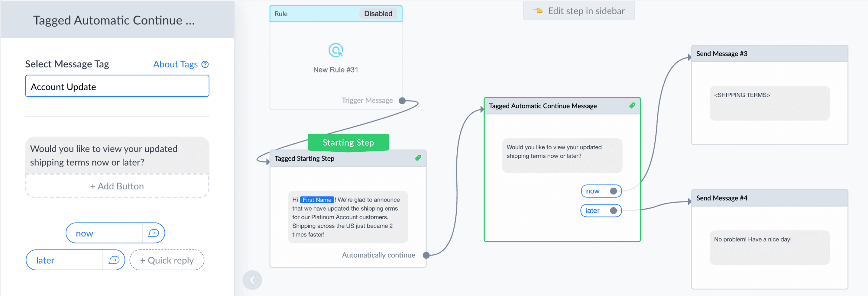Click the + Add Button option
This screenshot has width=868, height=296.
(x=117, y=186)
